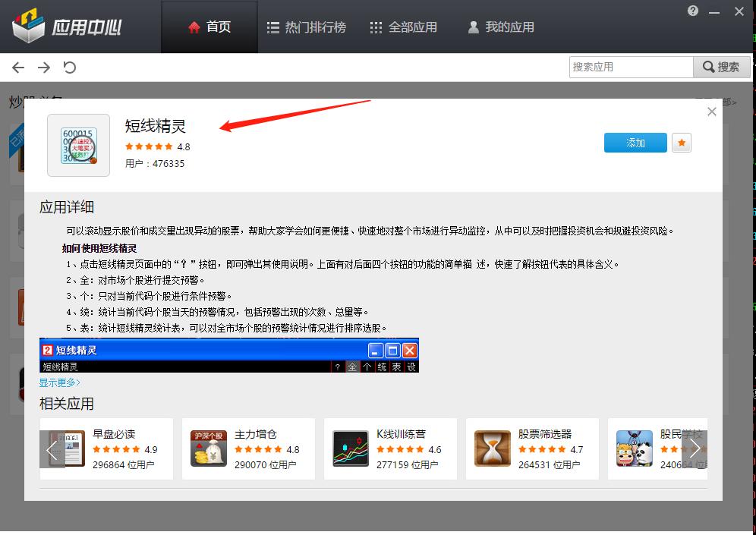
Task: Open the 股票筛选器 app icon
Action: 493,448
